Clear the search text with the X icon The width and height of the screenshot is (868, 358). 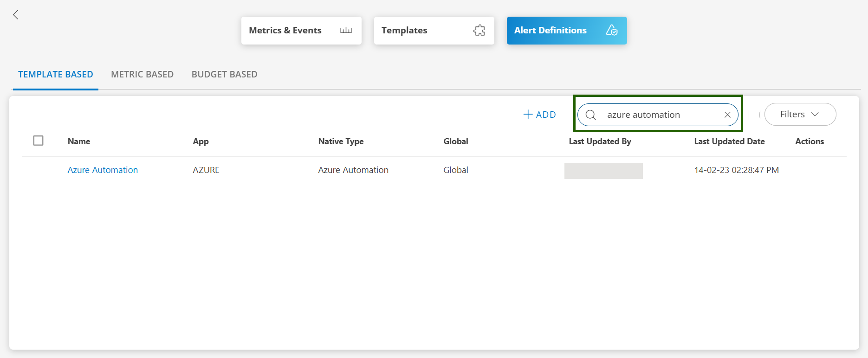(x=727, y=115)
